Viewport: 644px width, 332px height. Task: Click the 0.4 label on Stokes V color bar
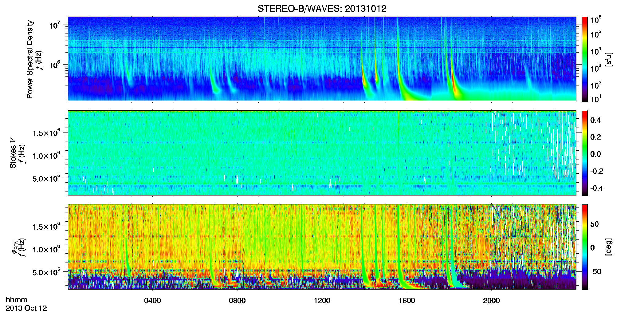pos(595,120)
